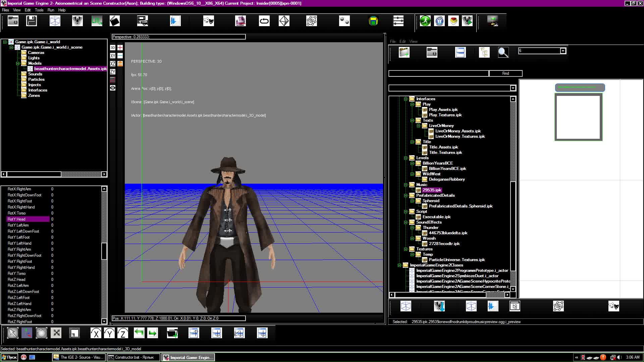Click the gray color swatch in viewport sidebar
Image resolution: width=644 pixels, height=362 pixels.
(113, 80)
